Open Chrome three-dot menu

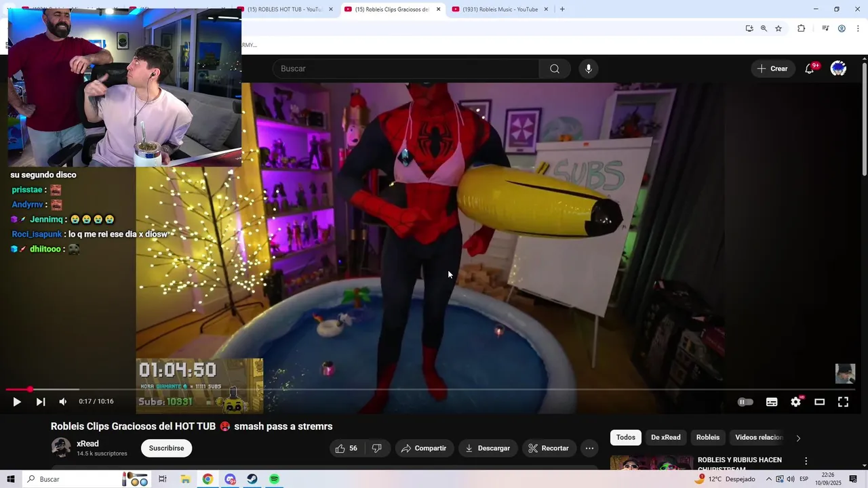tap(859, 28)
